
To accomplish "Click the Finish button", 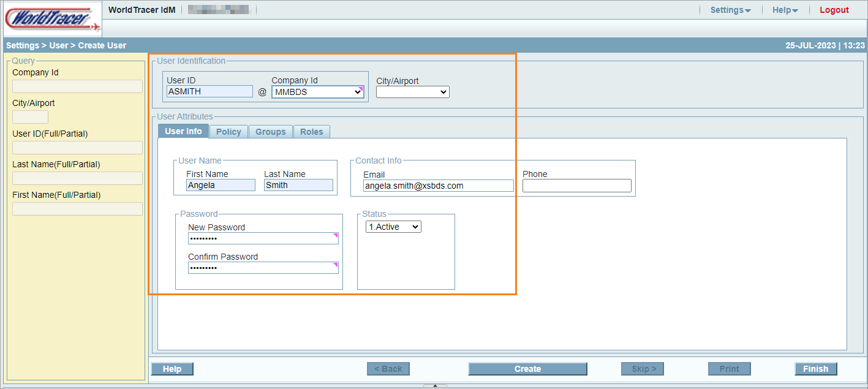I will pyautogui.click(x=815, y=369).
